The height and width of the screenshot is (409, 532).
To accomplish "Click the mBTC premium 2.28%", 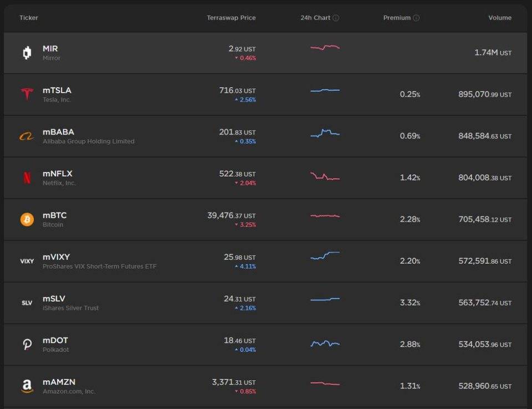I will 410,219.
